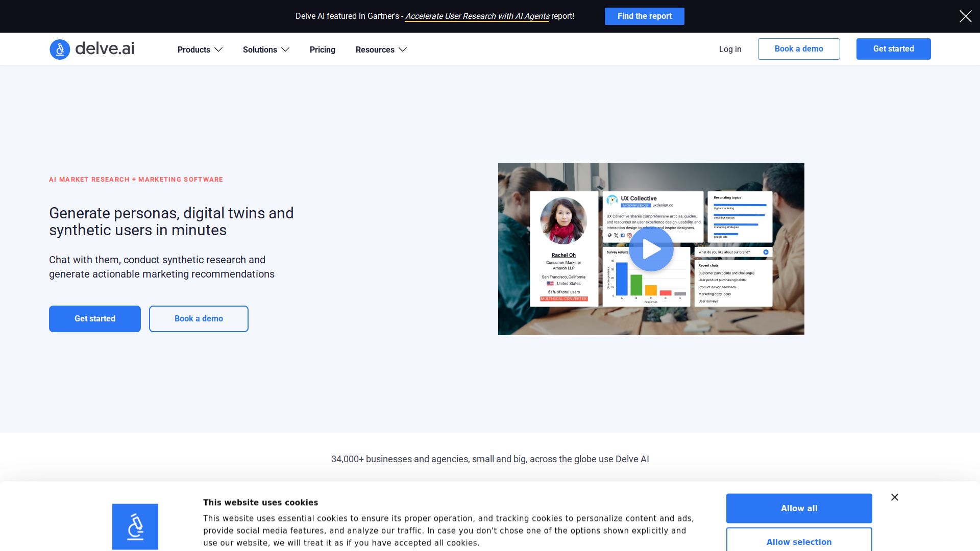Open the Accelerate User Research report link

(477, 16)
